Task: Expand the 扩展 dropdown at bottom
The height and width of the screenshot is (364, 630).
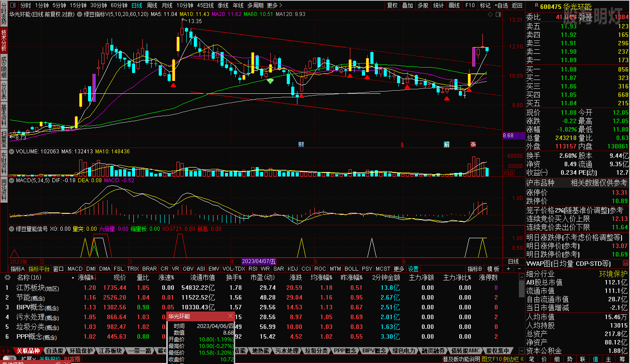Action: 28,359
